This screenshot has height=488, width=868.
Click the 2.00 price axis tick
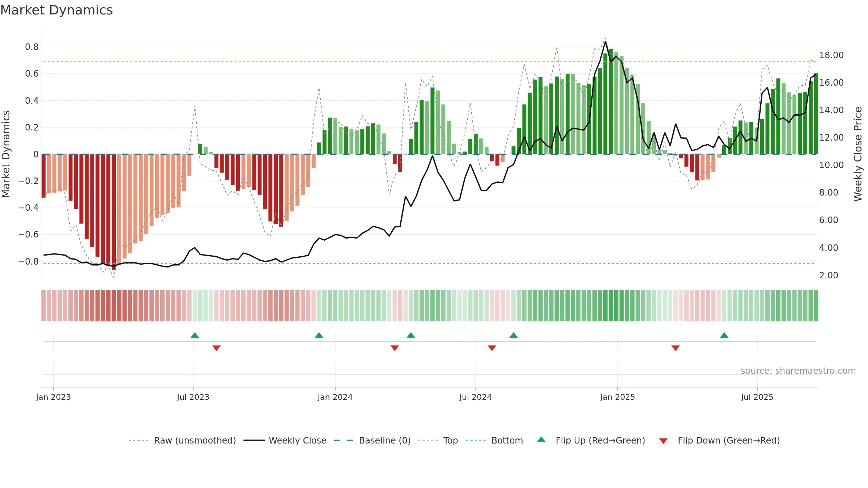(x=829, y=275)
